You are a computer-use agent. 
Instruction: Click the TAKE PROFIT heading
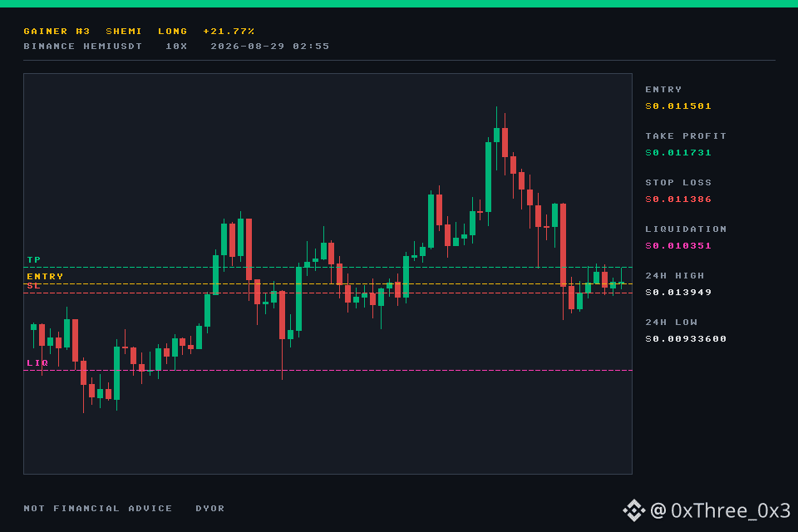pyautogui.click(x=686, y=136)
